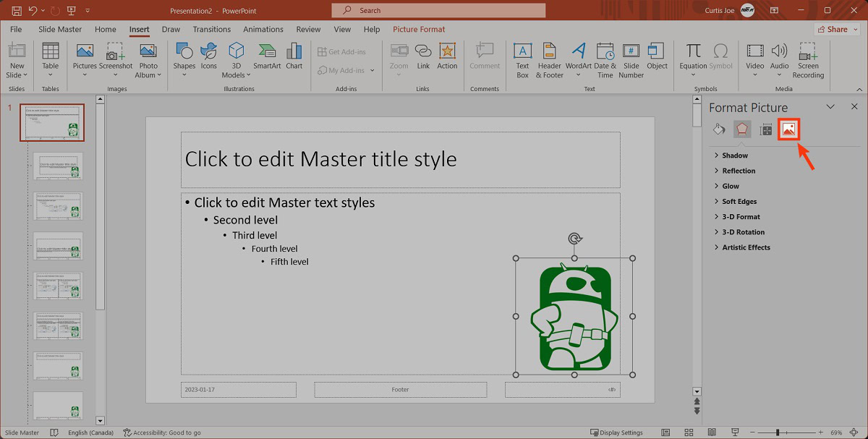Open the Format Picture pane options chevron
This screenshot has height=439, width=868.
[x=830, y=107]
